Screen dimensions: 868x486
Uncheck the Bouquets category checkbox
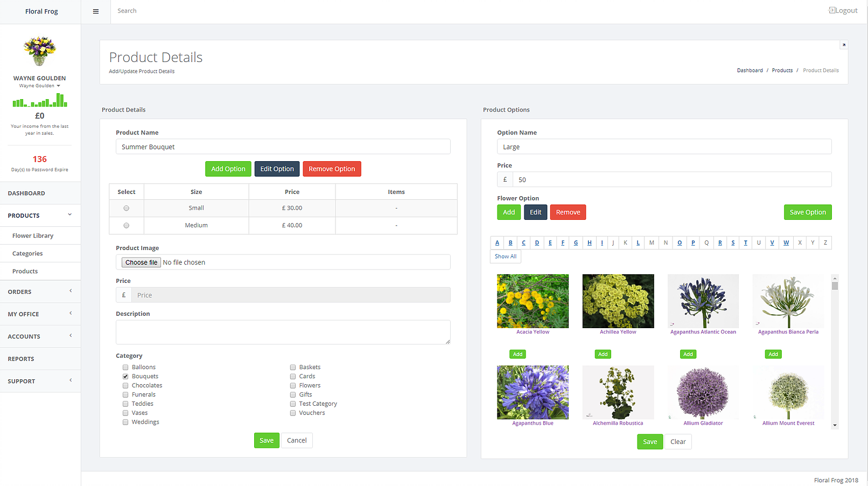125,376
